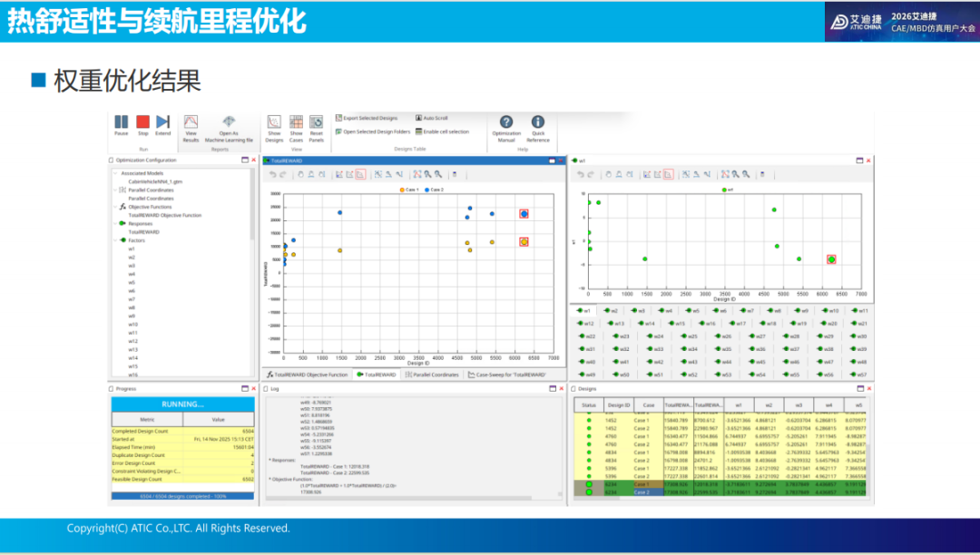Undo arrow in the w1 plot toolbar

[580, 175]
